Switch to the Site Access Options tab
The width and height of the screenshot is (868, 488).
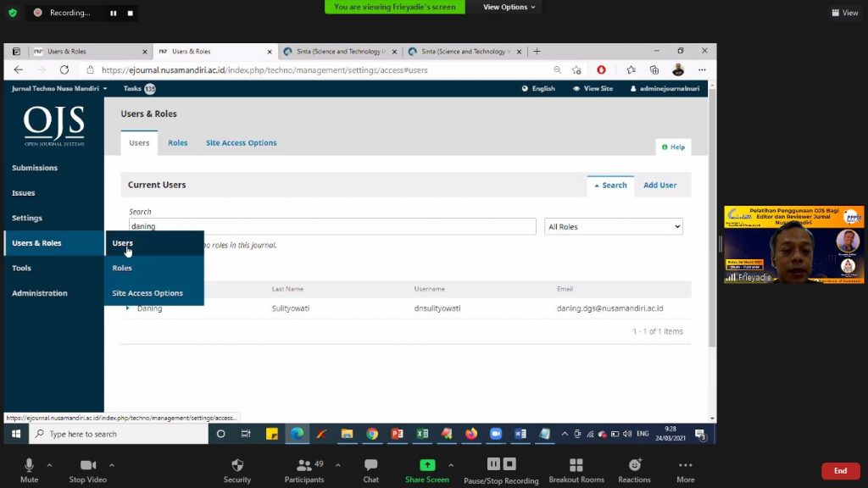click(241, 143)
